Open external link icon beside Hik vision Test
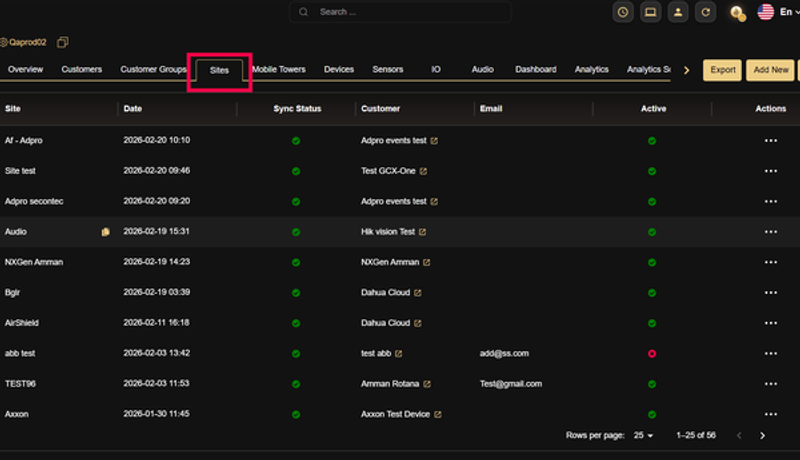 (x=422, y=232)
